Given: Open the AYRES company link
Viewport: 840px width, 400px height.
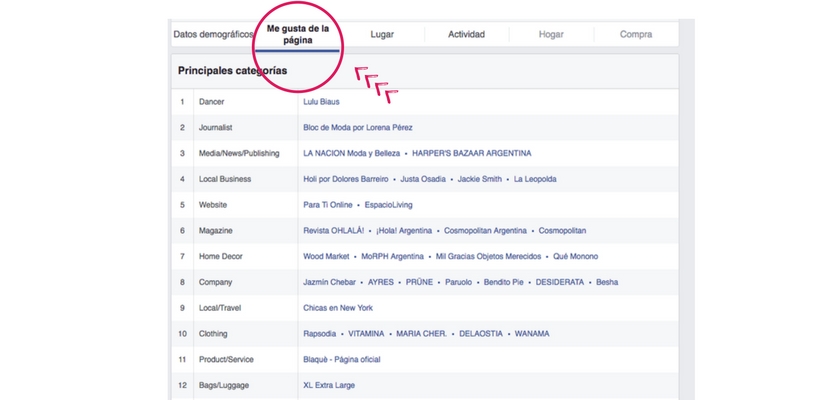Looking at the screenshot, I should click(381, 282).
